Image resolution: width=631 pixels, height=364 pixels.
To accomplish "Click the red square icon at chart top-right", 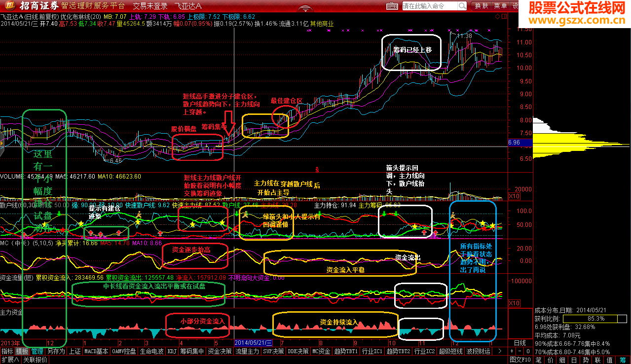I will (x=504, y=16).
